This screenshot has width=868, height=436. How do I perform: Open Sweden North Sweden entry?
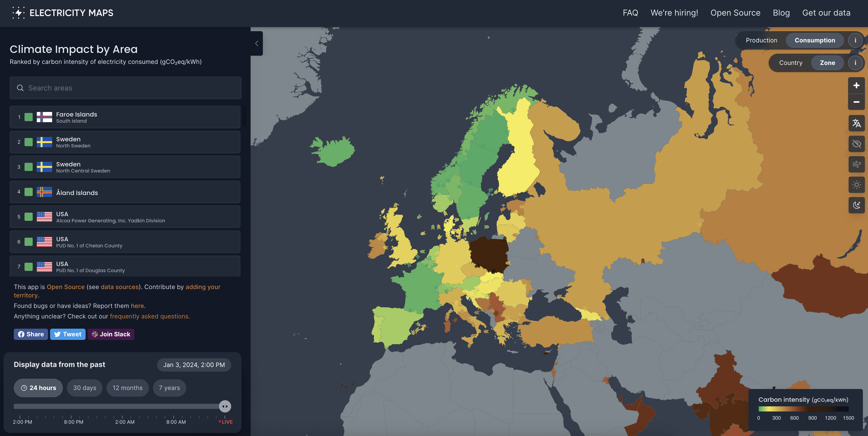125,142
